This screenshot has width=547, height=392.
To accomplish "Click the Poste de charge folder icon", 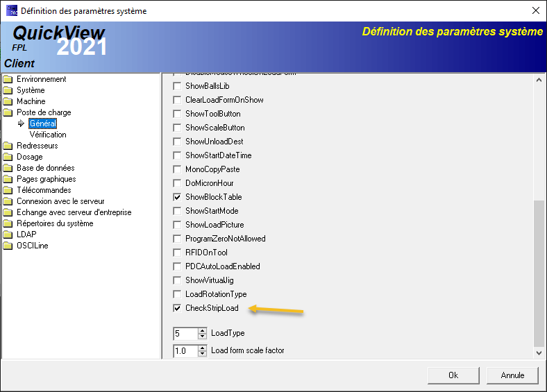I will coord(8,112).
